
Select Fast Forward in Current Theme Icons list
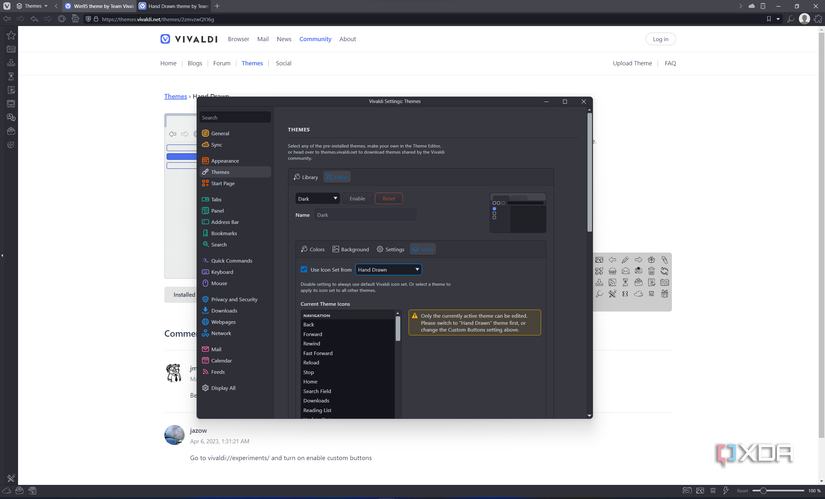coord(348,353)
